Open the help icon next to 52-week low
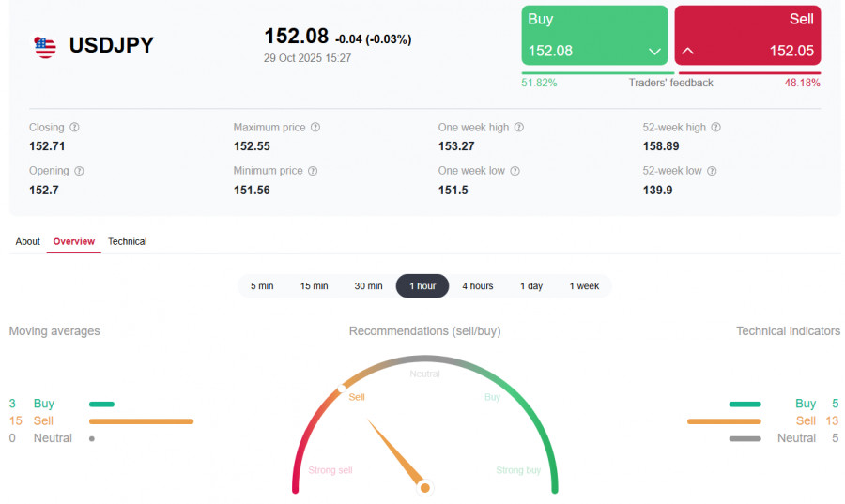 [712, 171]
